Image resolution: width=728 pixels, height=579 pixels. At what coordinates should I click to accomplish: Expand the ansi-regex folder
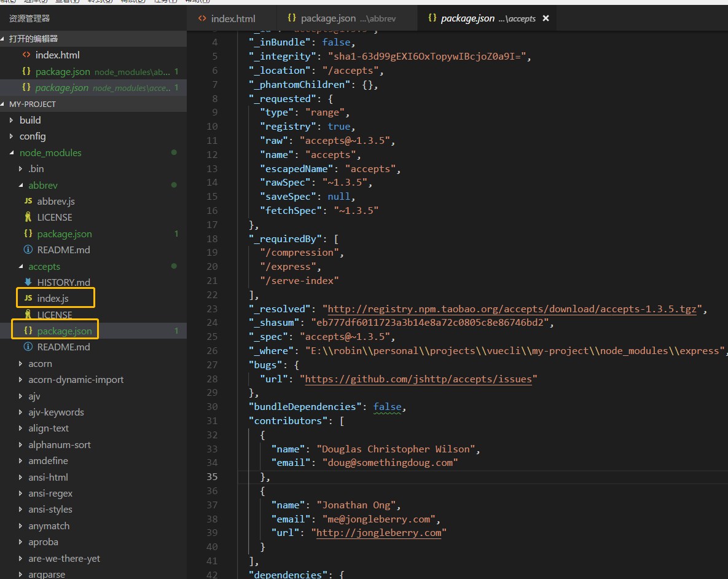(50, 494)
